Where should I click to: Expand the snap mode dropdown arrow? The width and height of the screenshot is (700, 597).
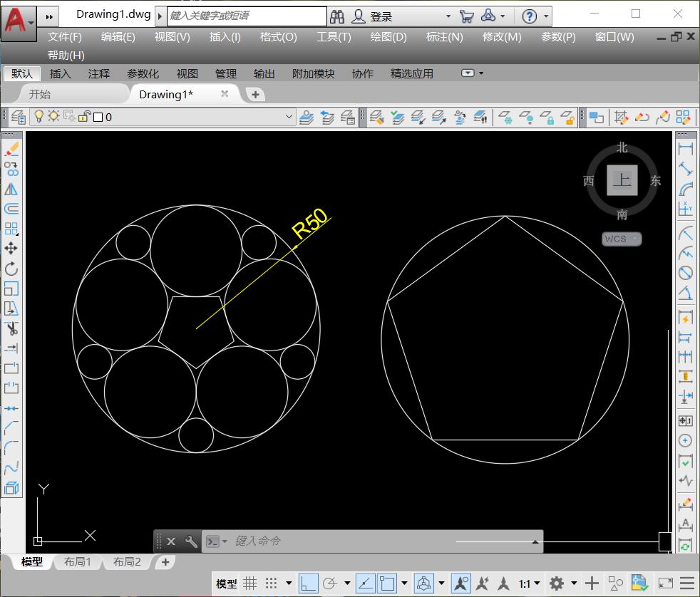tap(288, 583)
